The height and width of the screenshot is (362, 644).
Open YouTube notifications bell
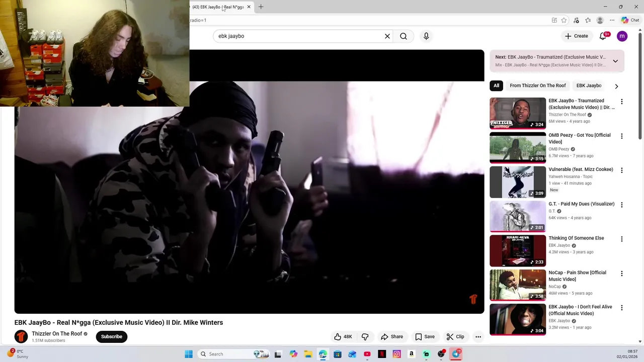(x=603, y=36)
